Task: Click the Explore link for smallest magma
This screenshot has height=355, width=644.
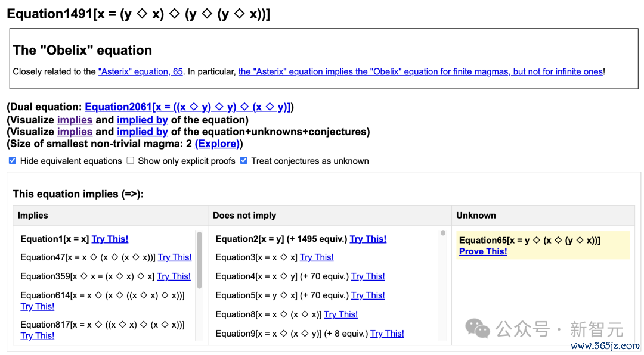Action: tap(217, 144)
